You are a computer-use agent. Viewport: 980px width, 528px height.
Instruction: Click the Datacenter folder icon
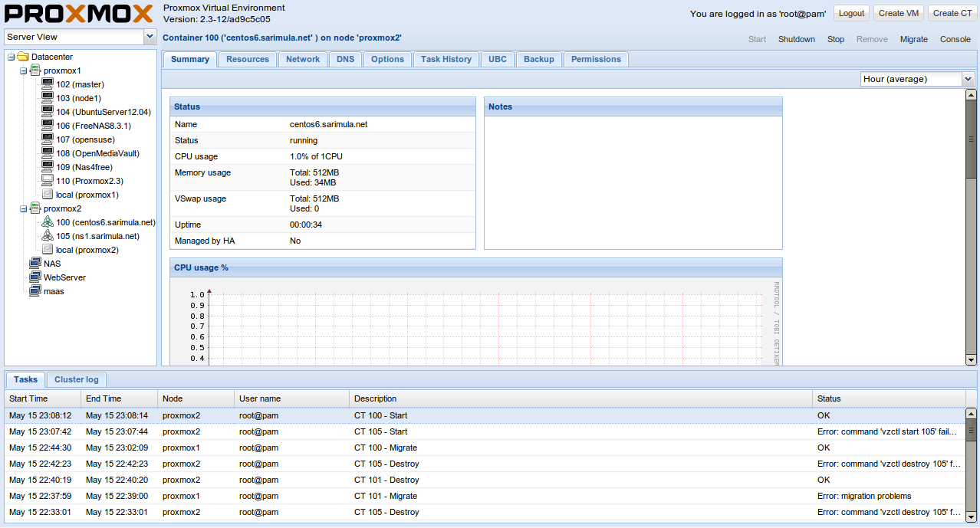pyautogui.click(x=23, y=57)
